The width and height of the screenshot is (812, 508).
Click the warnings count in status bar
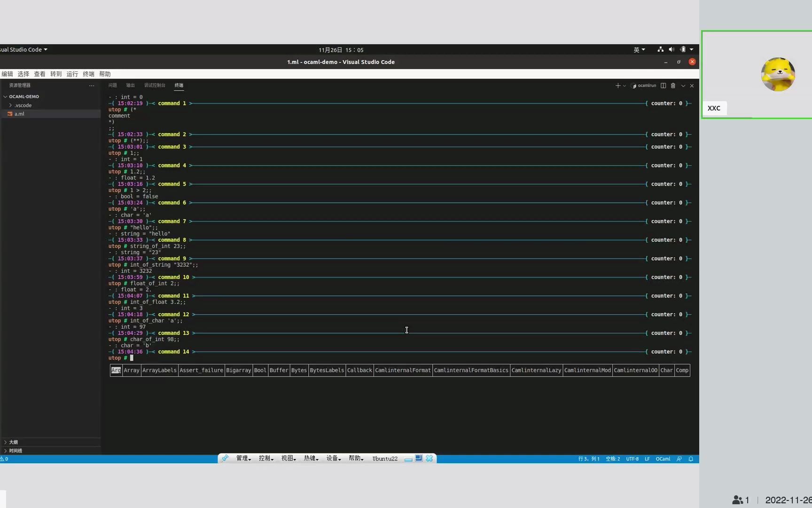[4, 459]
